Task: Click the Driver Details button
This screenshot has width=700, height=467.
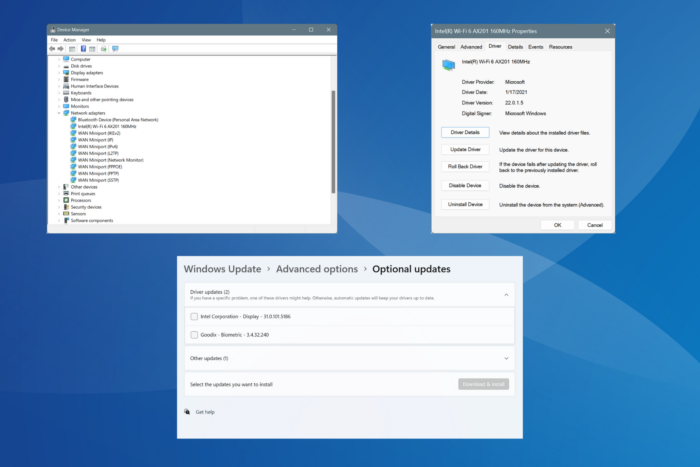Action: pyautogui.click(x=465, y=132)
